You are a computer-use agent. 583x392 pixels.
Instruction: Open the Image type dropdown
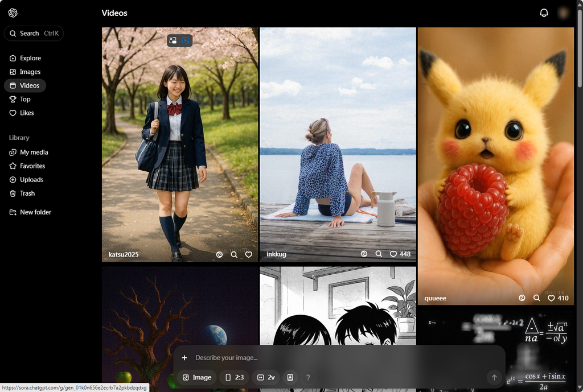pos(196,378)
